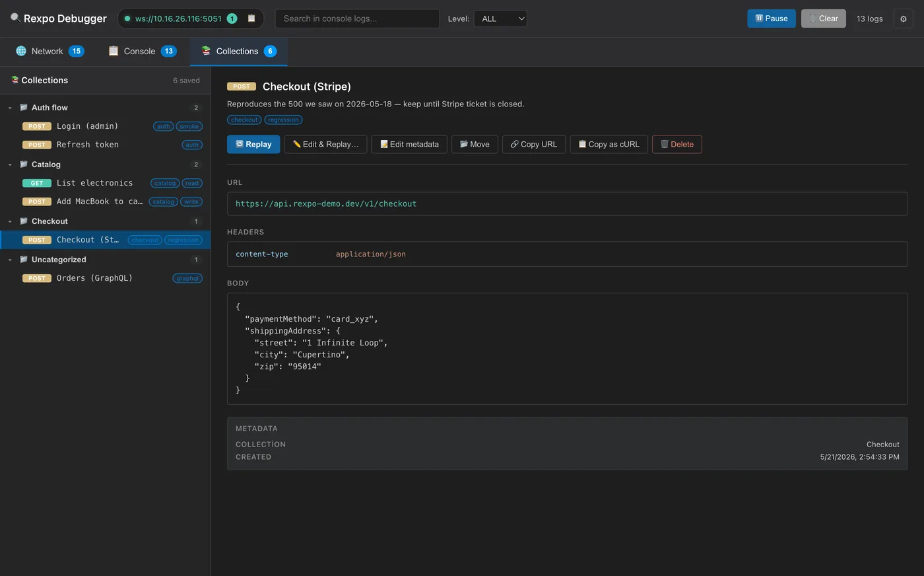This screenshot has width=924, height=576.
Task: Clear all logs
Action: pyautogui.click(x=824, y=18)
